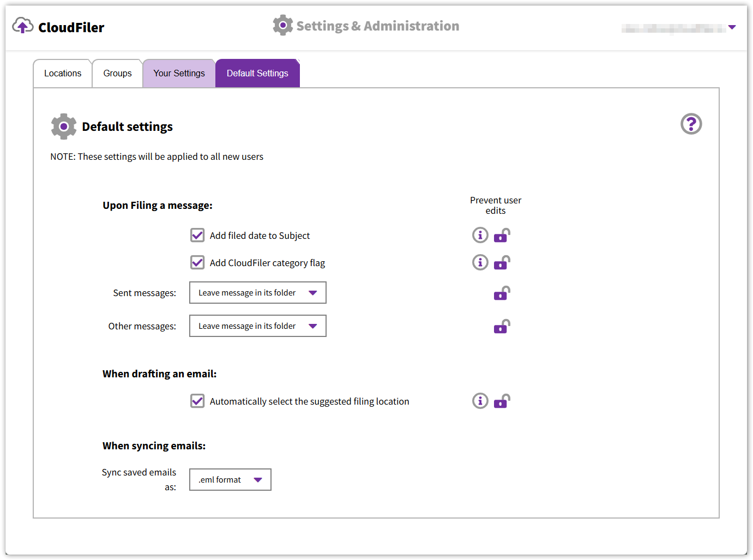This screenshot has width=753, height=560.
Task: Click the CloudFiler cloud logo
Action: click(x=23, y=26)
